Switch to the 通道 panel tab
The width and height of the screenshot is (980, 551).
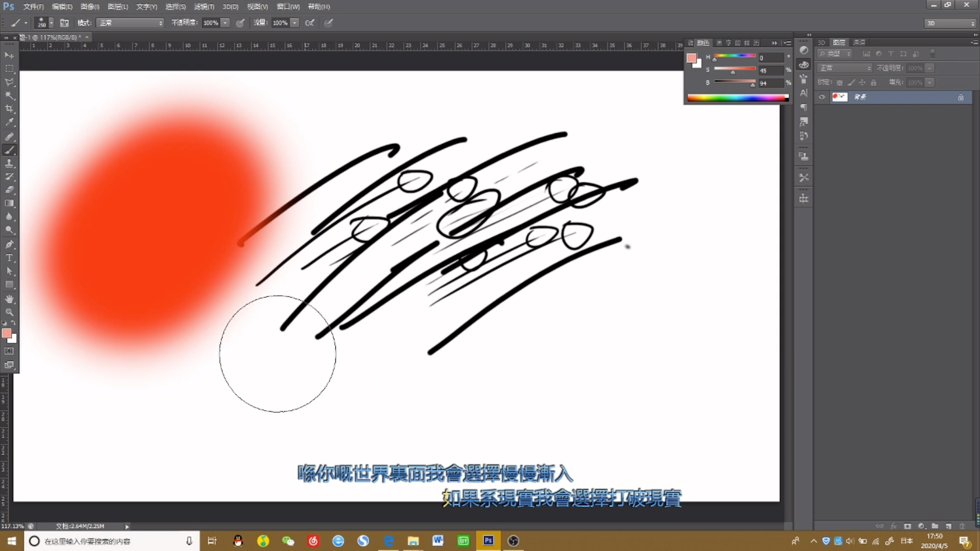click(860, 42)
